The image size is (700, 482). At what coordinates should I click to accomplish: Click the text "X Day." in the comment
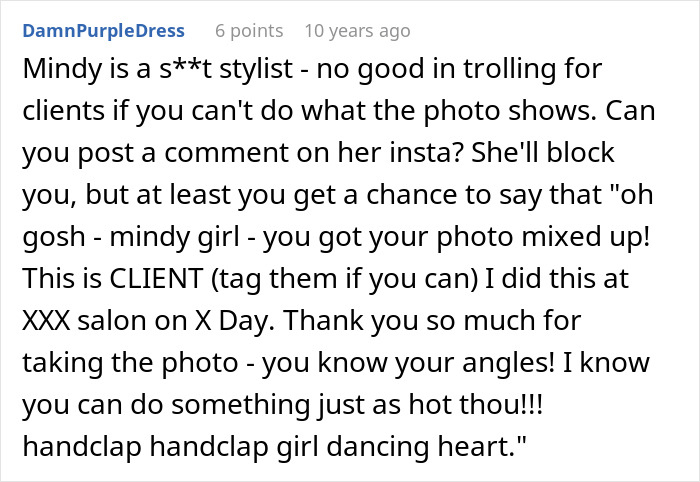click(x=235, y=322)
